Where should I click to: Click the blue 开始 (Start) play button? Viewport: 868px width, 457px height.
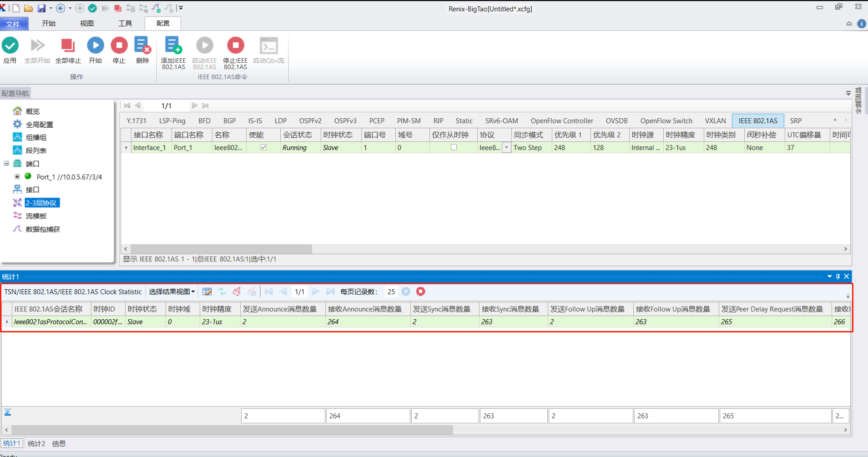coord(96,50)
